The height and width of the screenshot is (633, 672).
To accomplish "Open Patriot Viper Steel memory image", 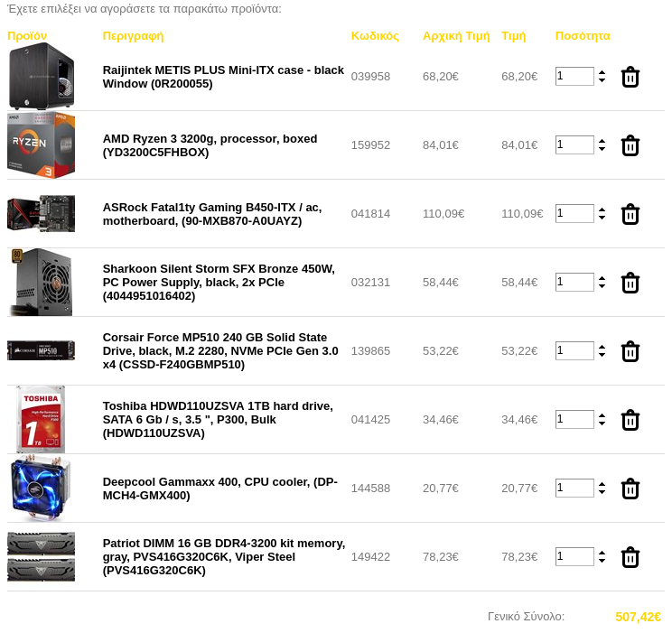I will click(42, 556).
